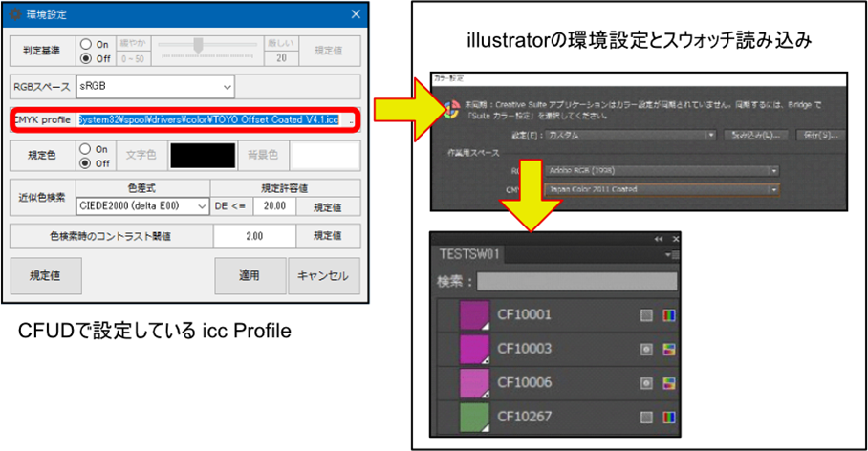The height and width of the screenshot is (451, 868).
Task: Collapse the swatch panel with double-arrow icon
Action: (x=658, y=239)
